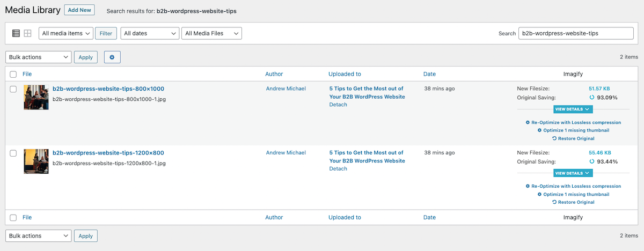
Task: Sort by Uploaded to column in the header
Action: click(345, 74)
